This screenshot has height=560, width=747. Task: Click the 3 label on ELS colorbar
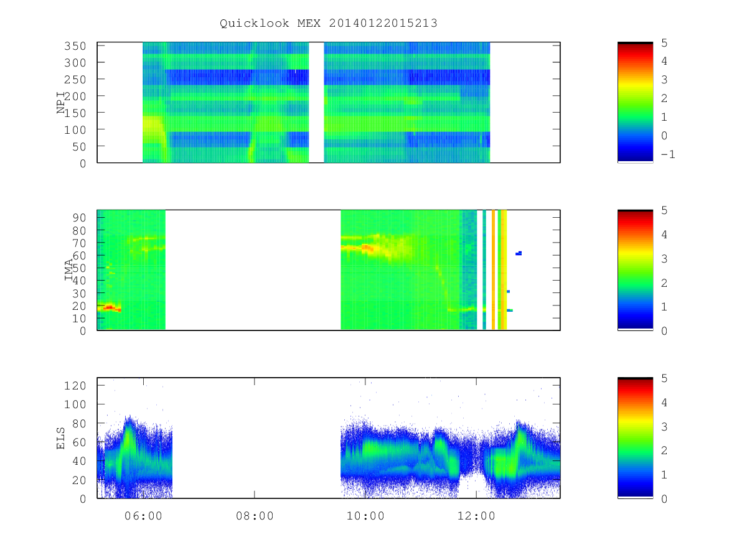664,426
